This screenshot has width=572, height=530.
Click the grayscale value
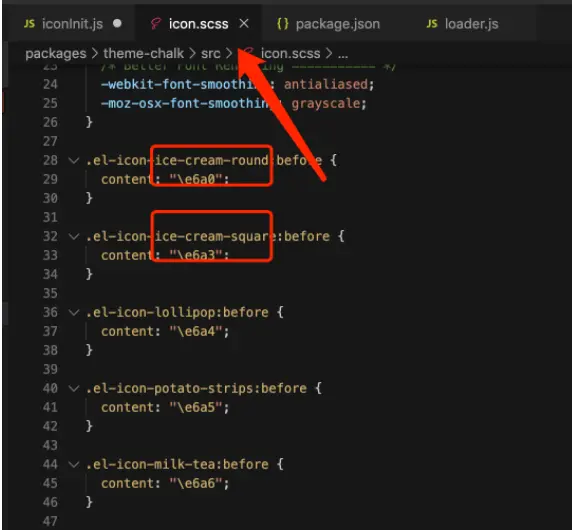coord(326,103)
